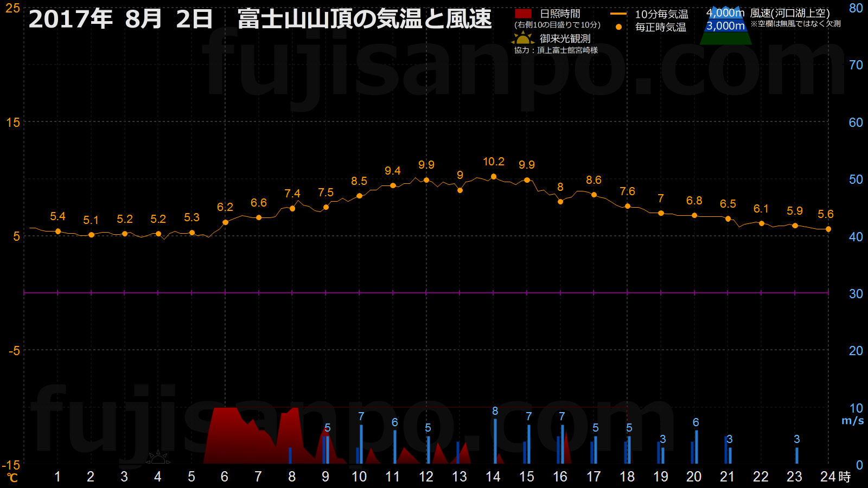Viewport: 868px width, 488px height.
Task: Click the temperature label 7.5
Action: (325, 192)
